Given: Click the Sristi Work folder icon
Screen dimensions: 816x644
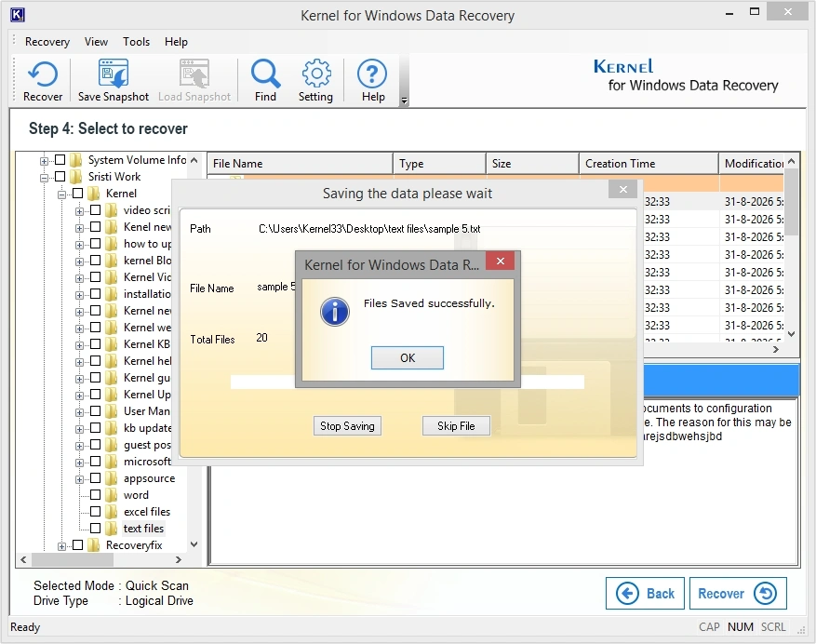Looking at the screenshot, I should click(76, 176).
